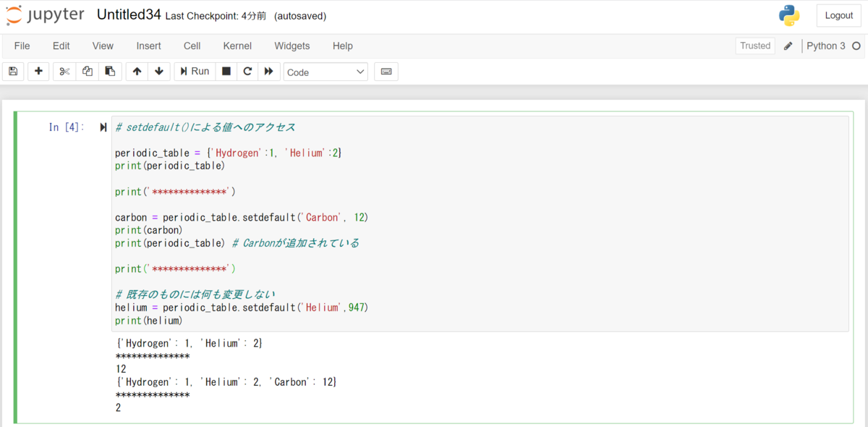The height and width of the screenshot is (427, 868).
Task: Restart the kernel icon
Action: pyautogui.click(x=247, y=72)
